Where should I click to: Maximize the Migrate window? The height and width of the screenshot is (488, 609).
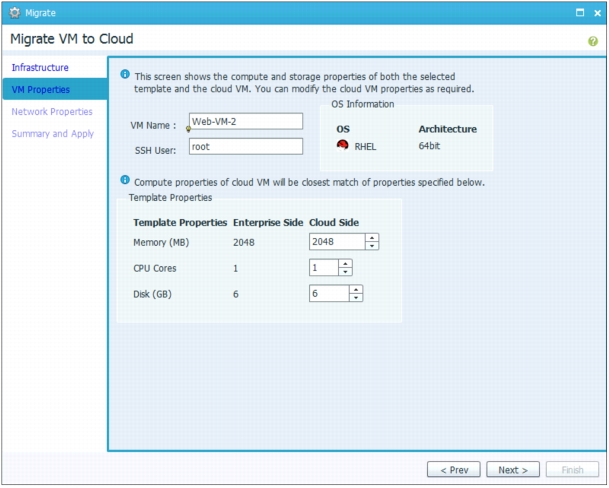580,12
